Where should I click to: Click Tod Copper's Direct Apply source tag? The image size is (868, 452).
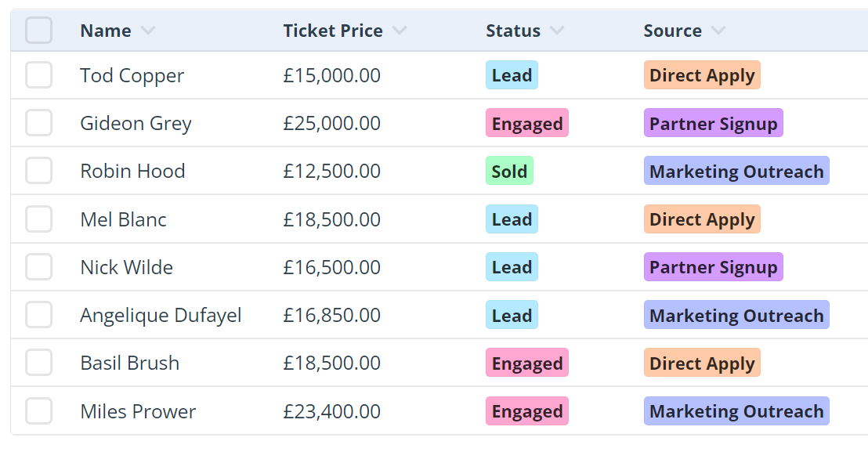pos(702,76)
